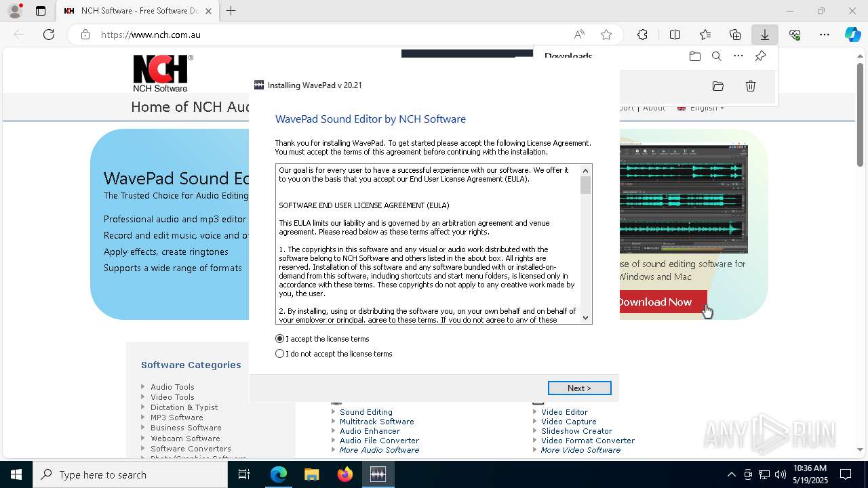
Task: Open Business Software category
Action: coord(186,428)
